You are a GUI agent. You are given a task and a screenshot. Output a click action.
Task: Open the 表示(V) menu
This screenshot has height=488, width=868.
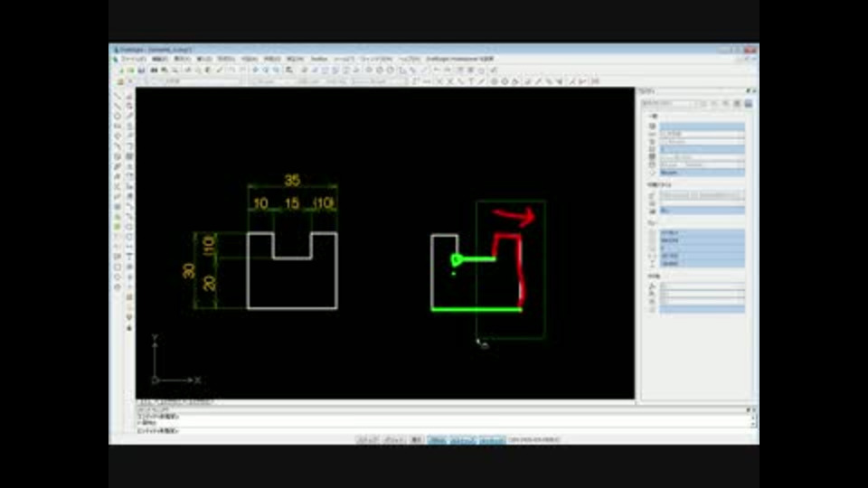pos(182,59)
